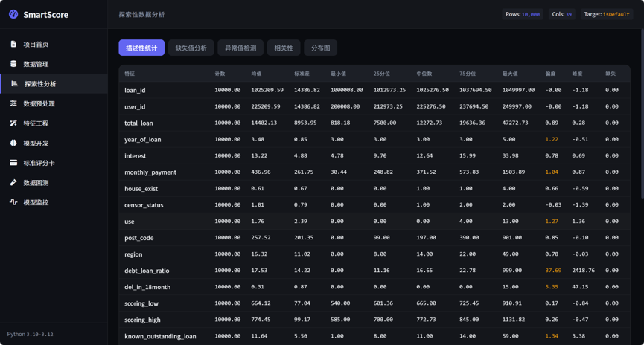The width and height of the screenshot is (644, 345).
Task: Click the 探索性数据分析 page heading
Action: [x=141, y=14]
